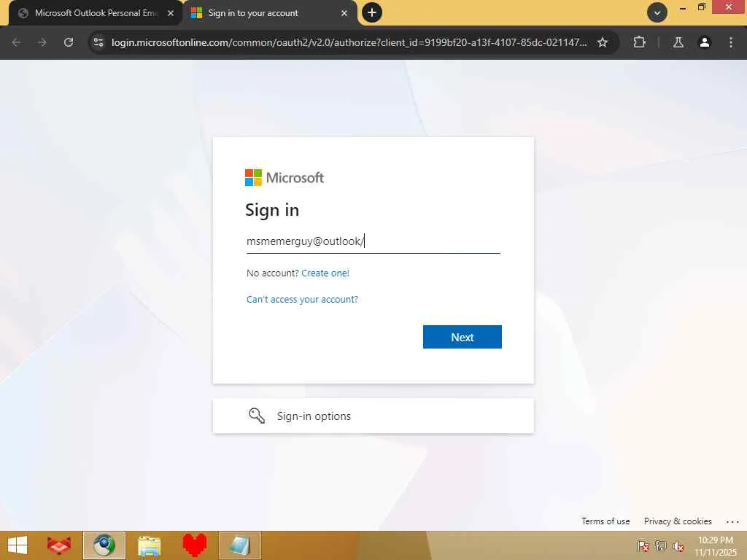Open the notepad app in taskbar
Image resolution: width=747 pixels, height=560 pixels.
239,545
